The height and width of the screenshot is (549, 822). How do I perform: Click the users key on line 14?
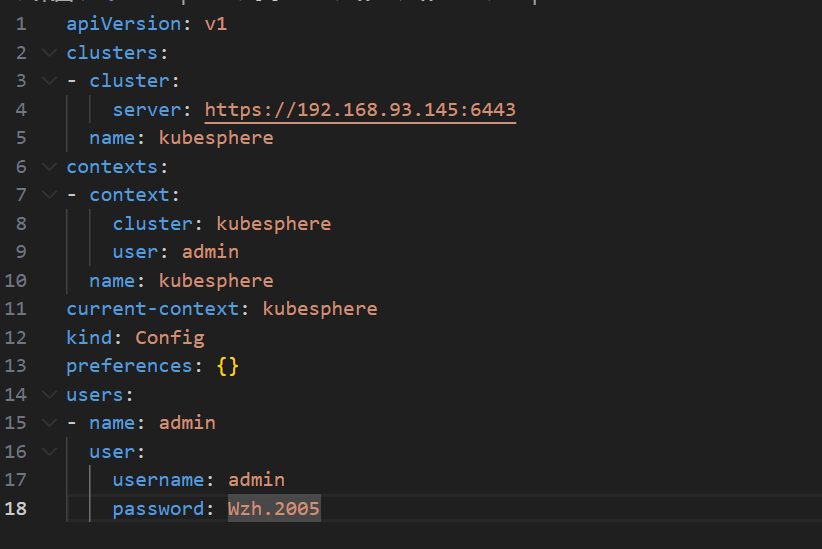tap(95, 394)
